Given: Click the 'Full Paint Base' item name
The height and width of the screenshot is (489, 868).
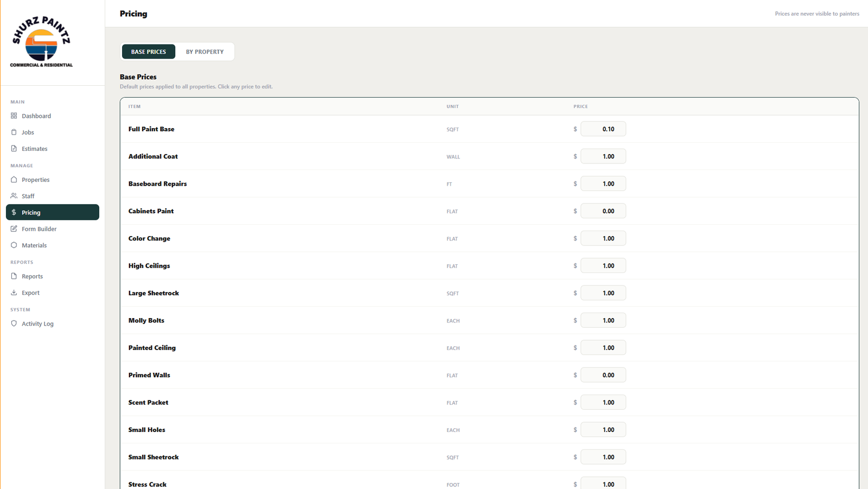Looking at the screenshot, I should coord(151,129).
